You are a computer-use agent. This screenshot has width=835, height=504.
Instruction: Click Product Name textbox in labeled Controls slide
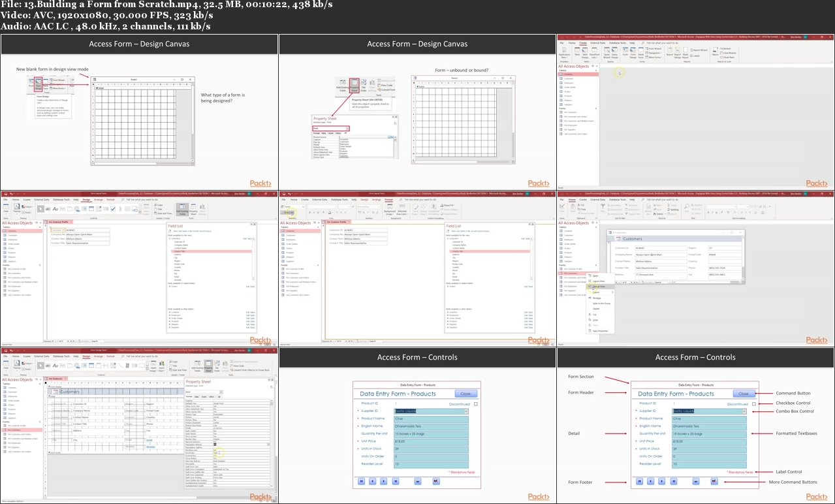[x=709, y=418]
